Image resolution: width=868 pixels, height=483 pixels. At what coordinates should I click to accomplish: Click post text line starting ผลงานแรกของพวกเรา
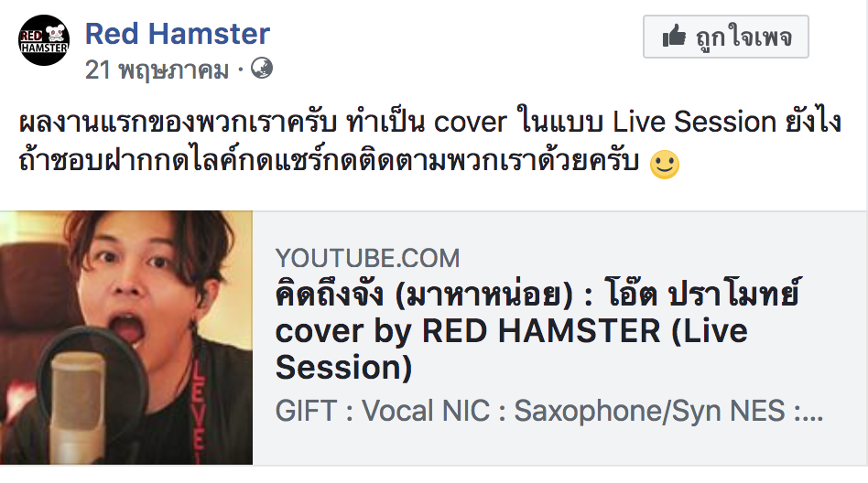pos(430,123)
